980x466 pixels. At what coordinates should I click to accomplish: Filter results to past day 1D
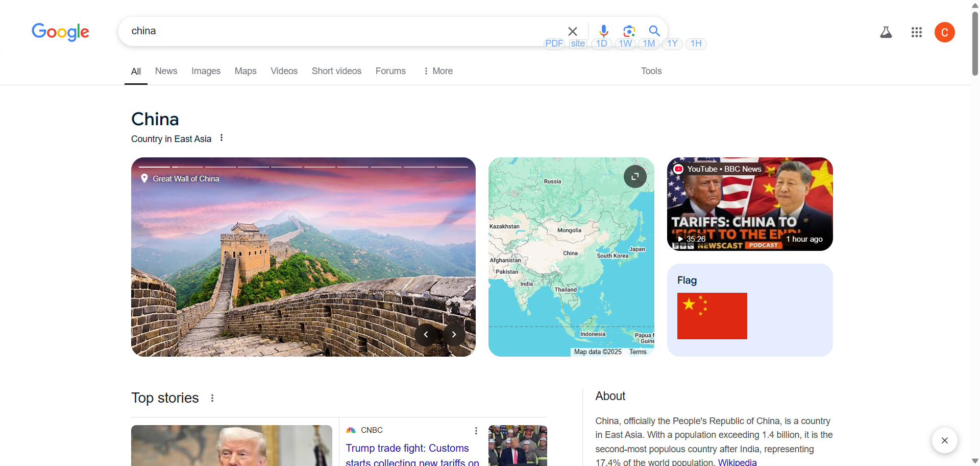click(x=602, y=43)
